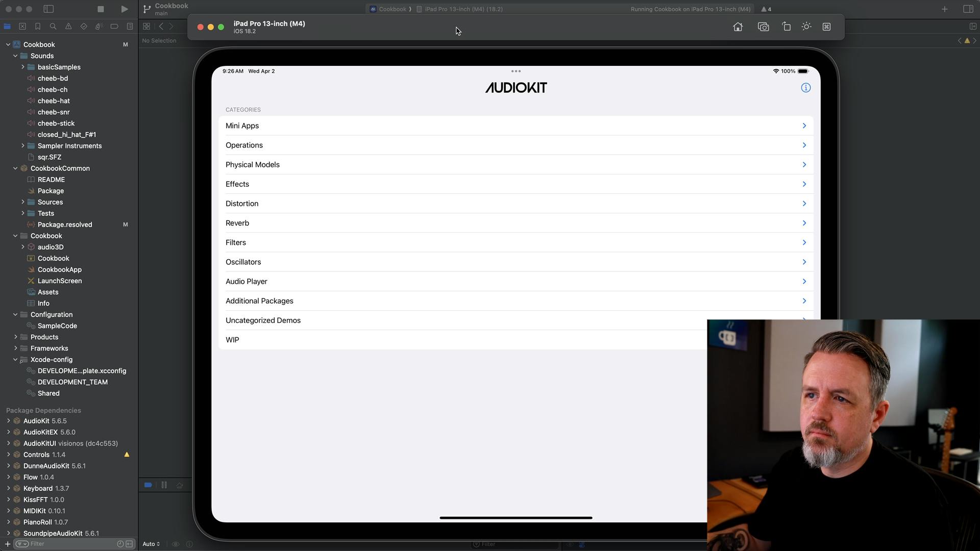Viewport: 980px width, 551px height.
Task: Click the warnings count in the activity bar
Action: tap(766, 9)
